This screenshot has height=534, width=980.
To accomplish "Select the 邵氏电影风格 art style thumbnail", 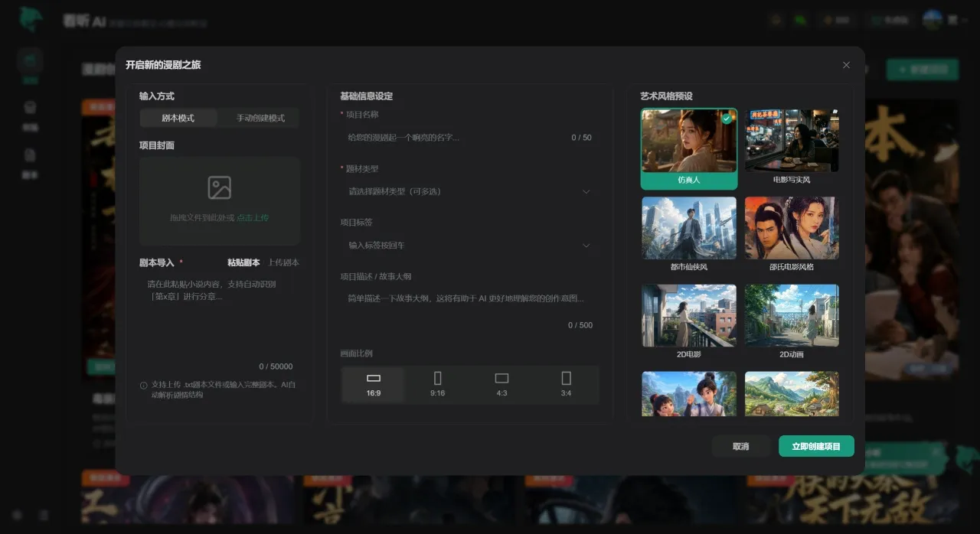I will point(792,228).
